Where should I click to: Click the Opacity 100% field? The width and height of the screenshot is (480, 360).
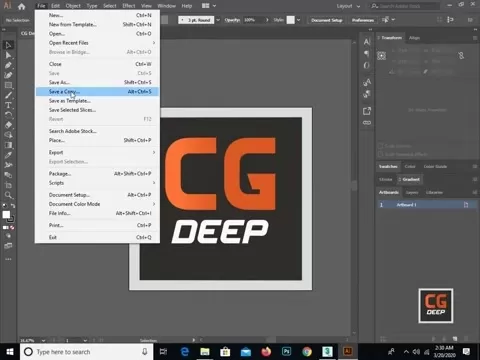point(253,20)
